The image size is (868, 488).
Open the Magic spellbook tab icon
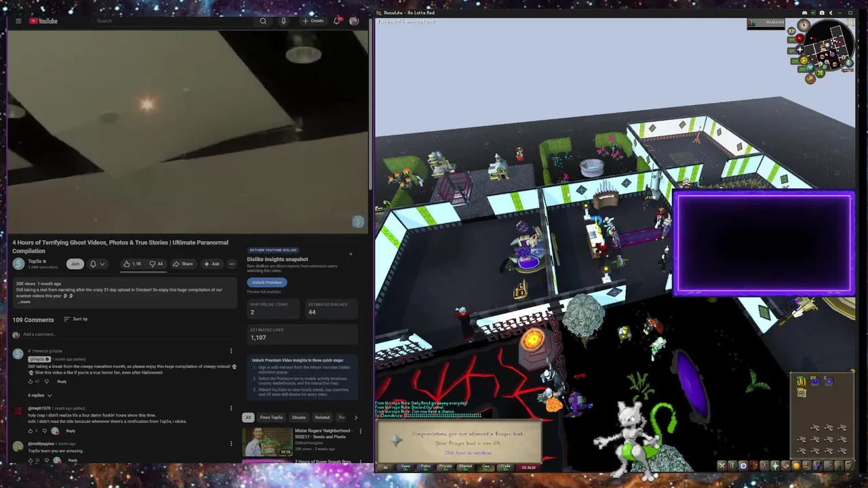[786, 466]
